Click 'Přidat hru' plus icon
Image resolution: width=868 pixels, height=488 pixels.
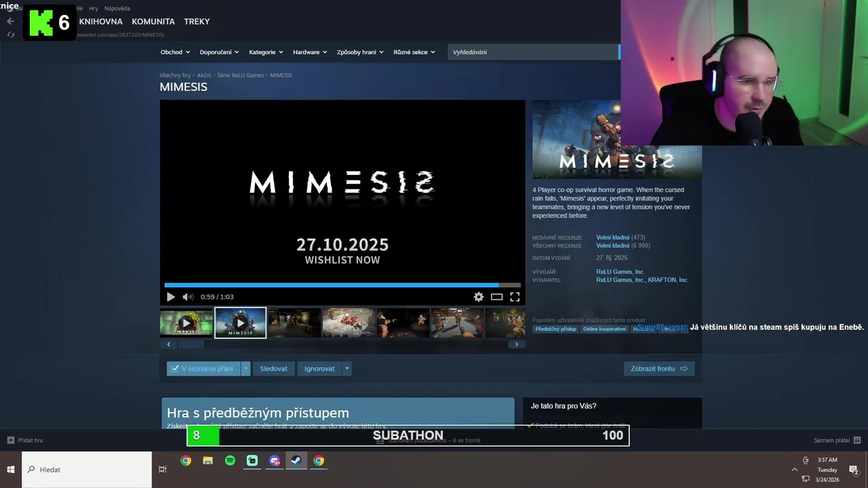[10, 440]
